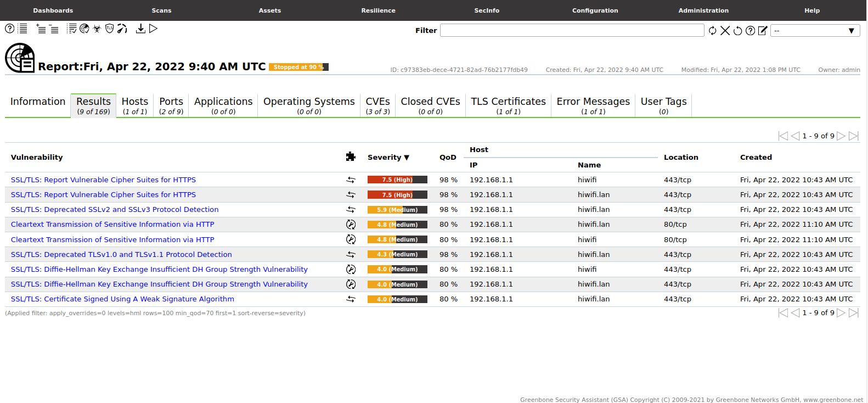The image size is (868, 403).
Task: Click the 4.3 (Medium) severity bar
Action: (397, 255)
